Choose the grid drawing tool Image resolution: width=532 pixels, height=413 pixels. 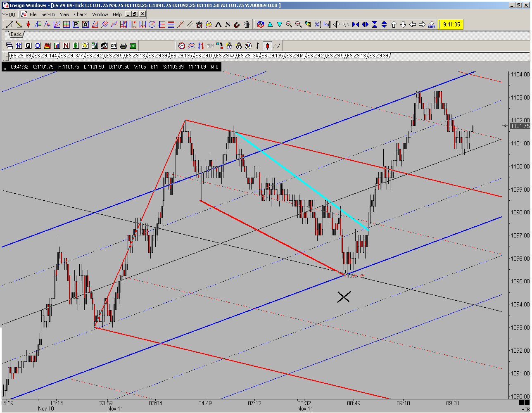(66, 24)
